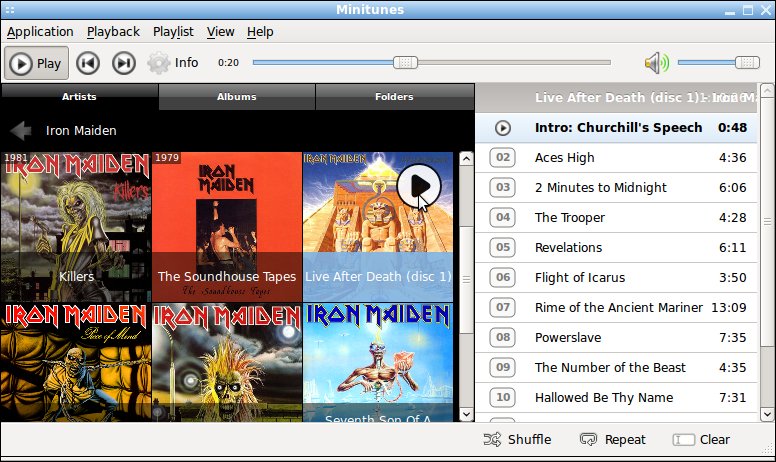Play the Live After Death album overlay button
Image resolution: width=776 pixels, height=462 pixels.
tap(419, 186)
